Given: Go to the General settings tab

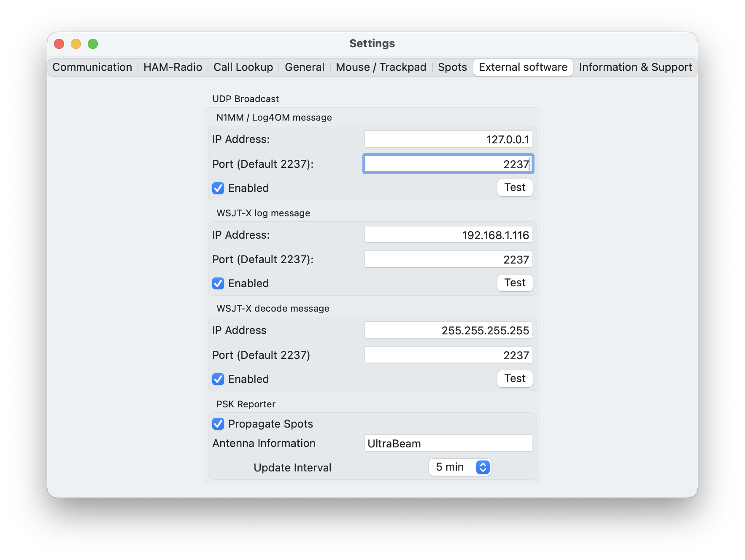Looking at the screenshot, I should [304, 67].
